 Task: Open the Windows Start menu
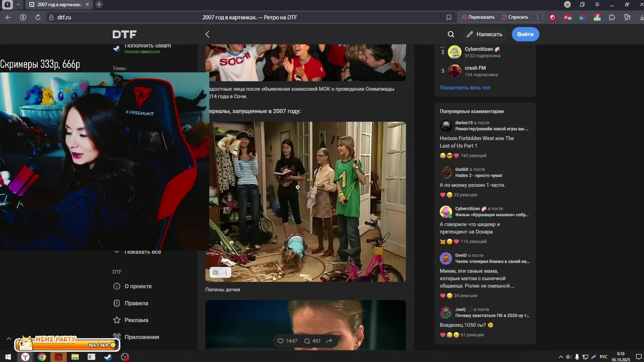[x=8, y=357]
